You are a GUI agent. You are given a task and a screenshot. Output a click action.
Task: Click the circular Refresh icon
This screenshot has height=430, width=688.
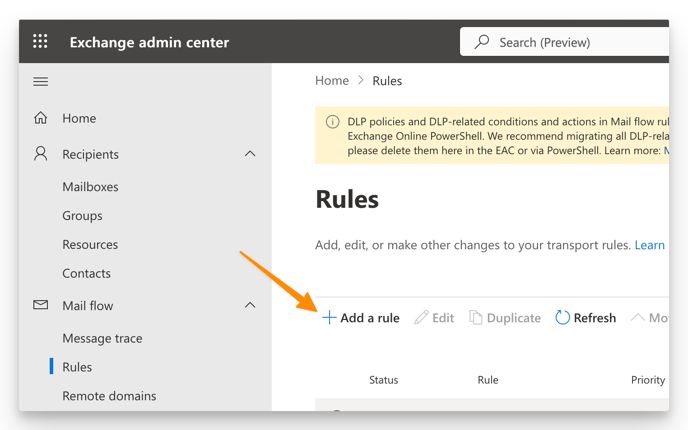[x=562, y=317]
